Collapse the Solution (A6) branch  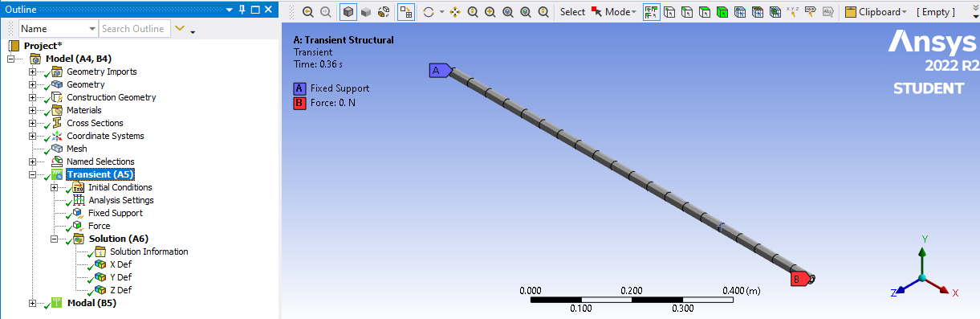[x=55, y=239]
